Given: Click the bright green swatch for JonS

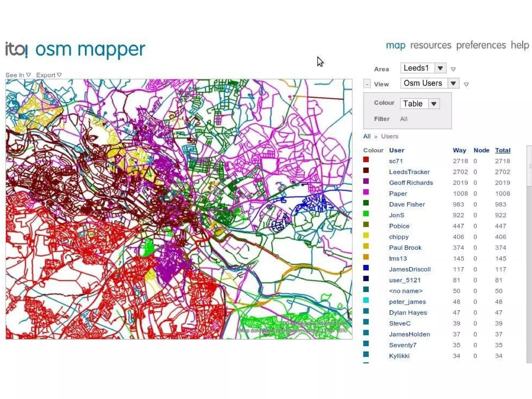Looking at the screenshot, I should pyautogui.click(x=366, y=214).
